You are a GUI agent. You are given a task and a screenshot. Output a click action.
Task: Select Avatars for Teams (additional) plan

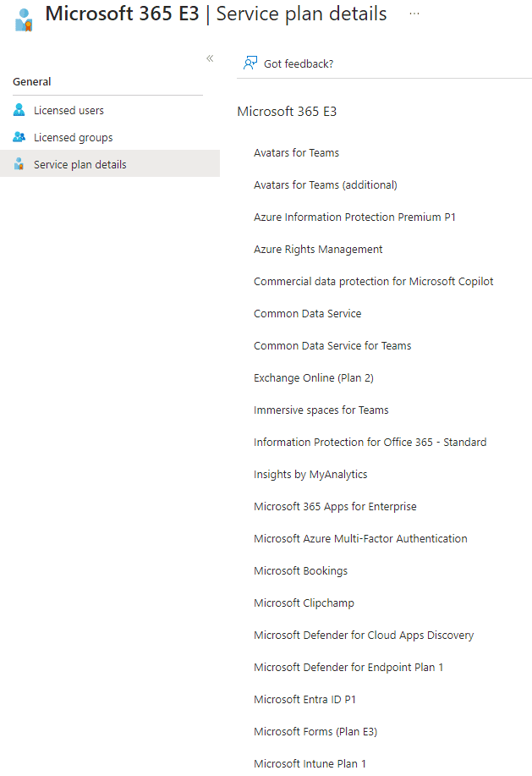point(326,185)
